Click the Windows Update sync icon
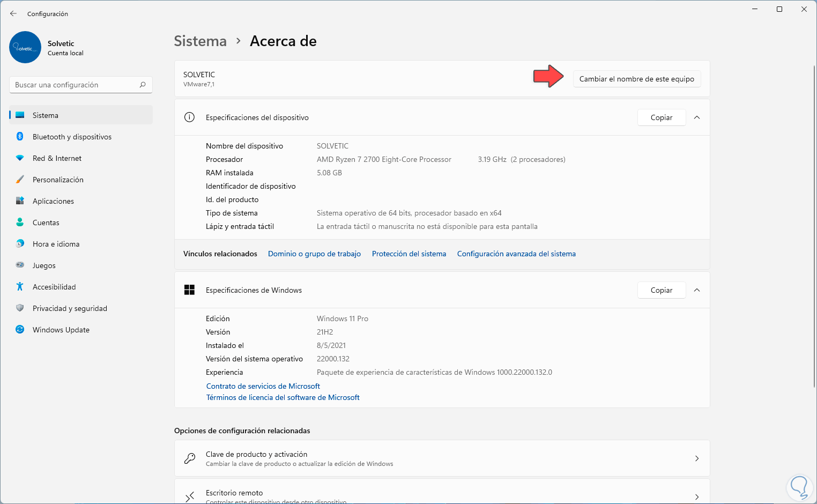 coord(20,330)
